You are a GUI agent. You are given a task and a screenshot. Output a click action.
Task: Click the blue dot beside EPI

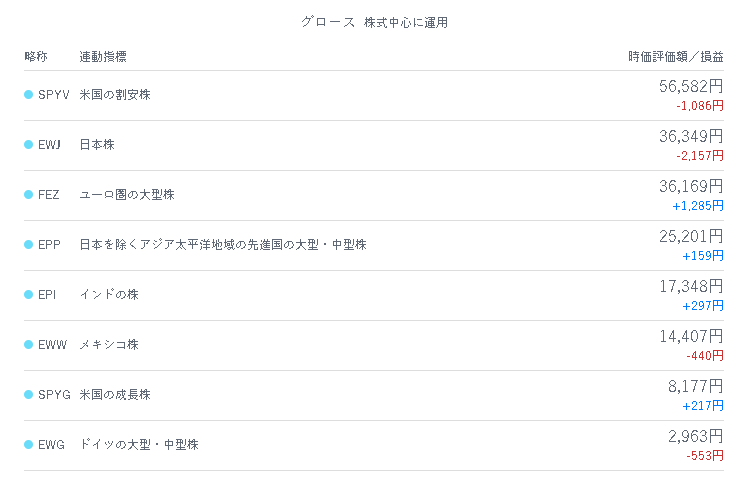pyautogui.click(x=28, y=295)
